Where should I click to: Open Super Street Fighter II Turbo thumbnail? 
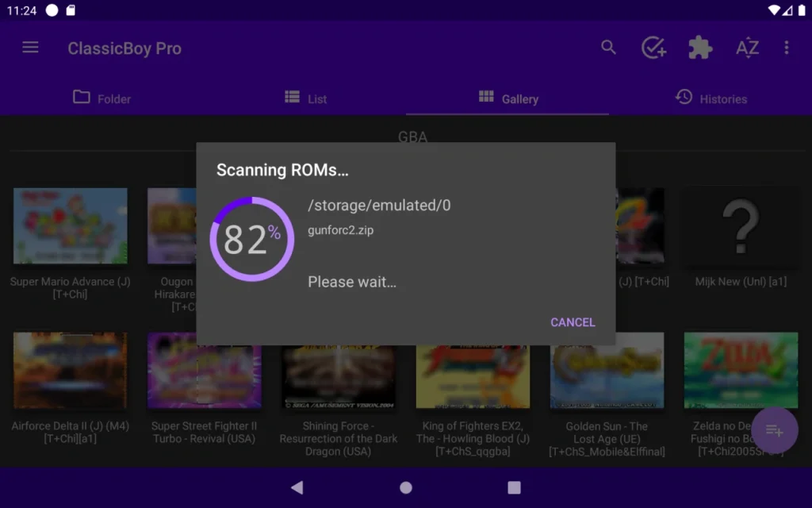pyautogui.click(x=204, y=370)
